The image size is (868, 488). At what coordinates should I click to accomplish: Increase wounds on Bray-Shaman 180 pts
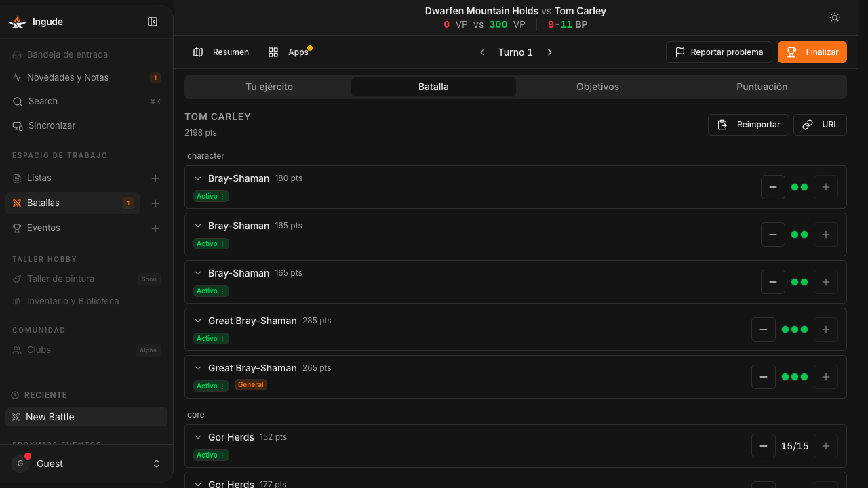(826, 187)
